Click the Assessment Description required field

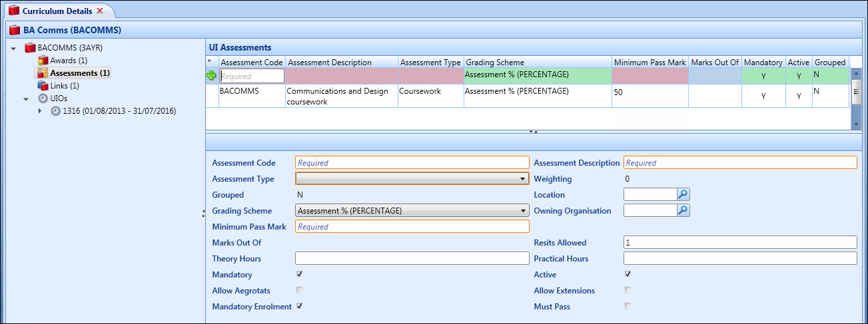tap(740, 162)
